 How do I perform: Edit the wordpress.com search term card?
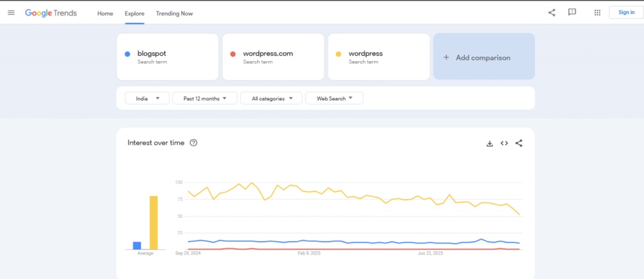click(273, 57)
